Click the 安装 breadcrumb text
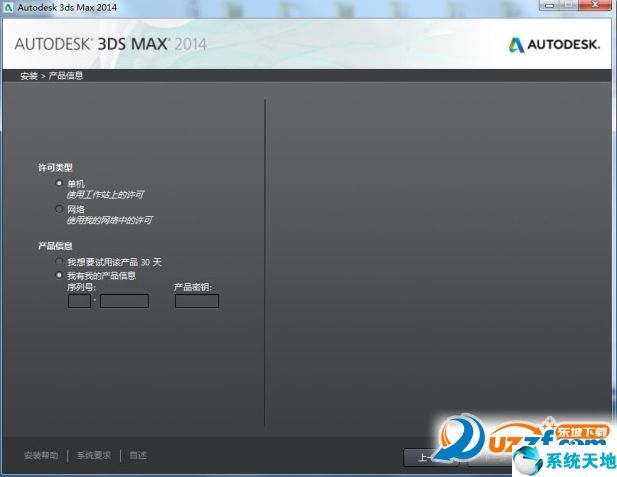This screenshot has height=477, width=617. coord(29,76)
